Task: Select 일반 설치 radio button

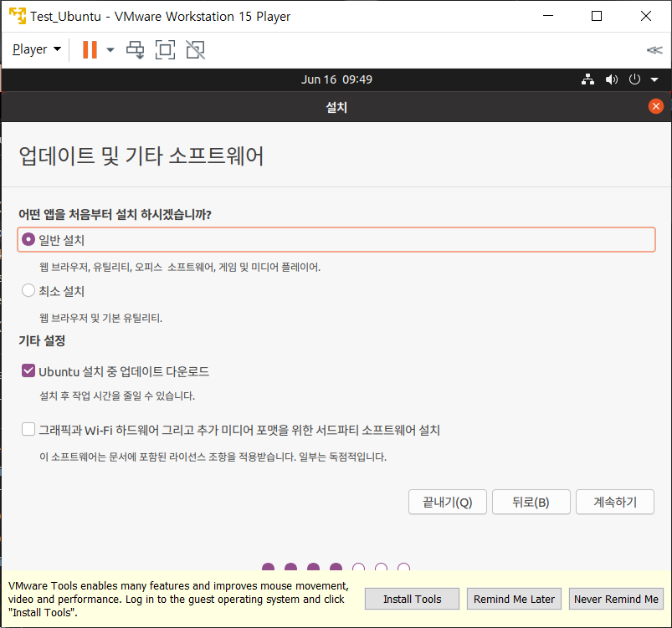Action: pyautogui.click(x=28, y=239)
